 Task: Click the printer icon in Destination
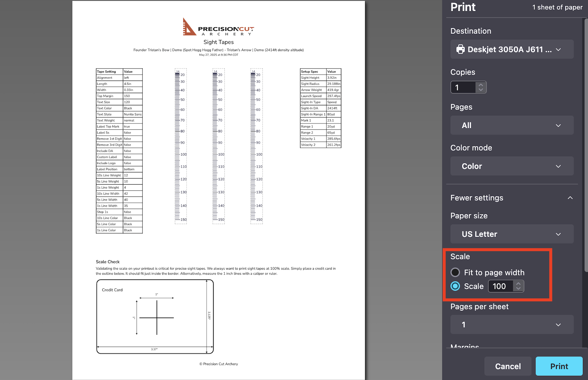pos(460,49)
